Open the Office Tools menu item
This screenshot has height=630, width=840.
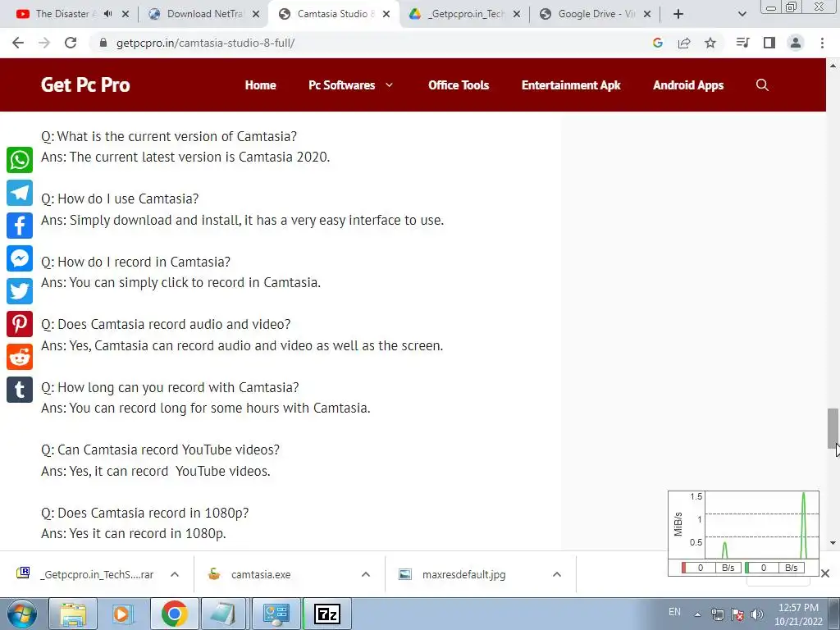click(x=459, y=85)
